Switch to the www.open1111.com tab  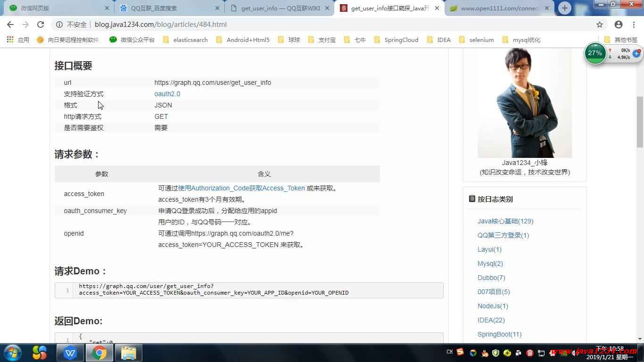pos(500,8)
